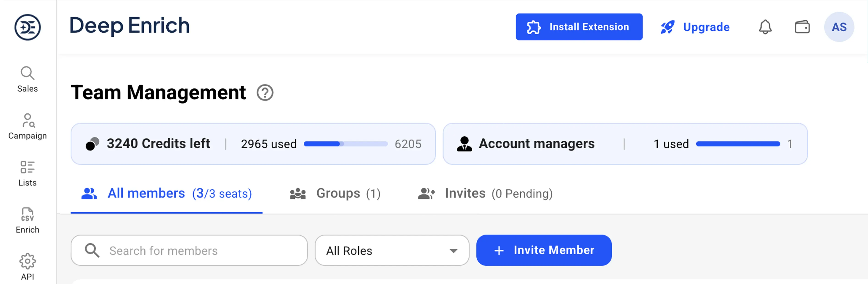
Task: Click the credits coins icon
Action: [92, 144]
